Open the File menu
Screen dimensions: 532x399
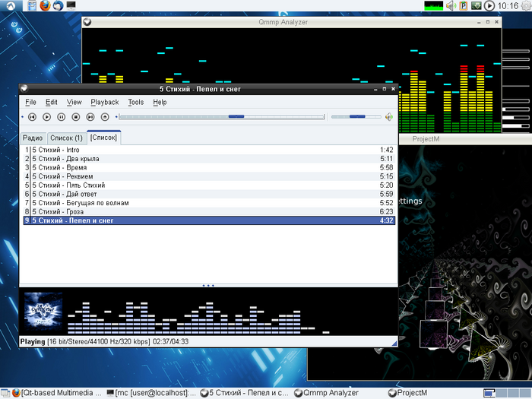(x=30, y=102)
